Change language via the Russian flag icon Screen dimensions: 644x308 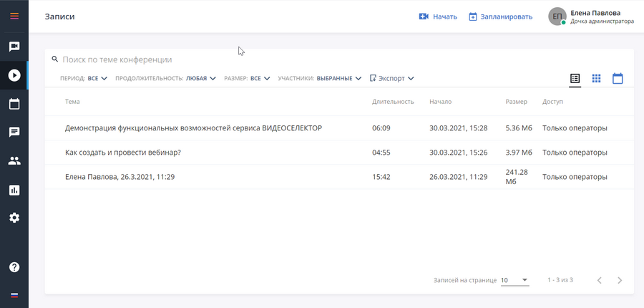click(x=14, y=295)
